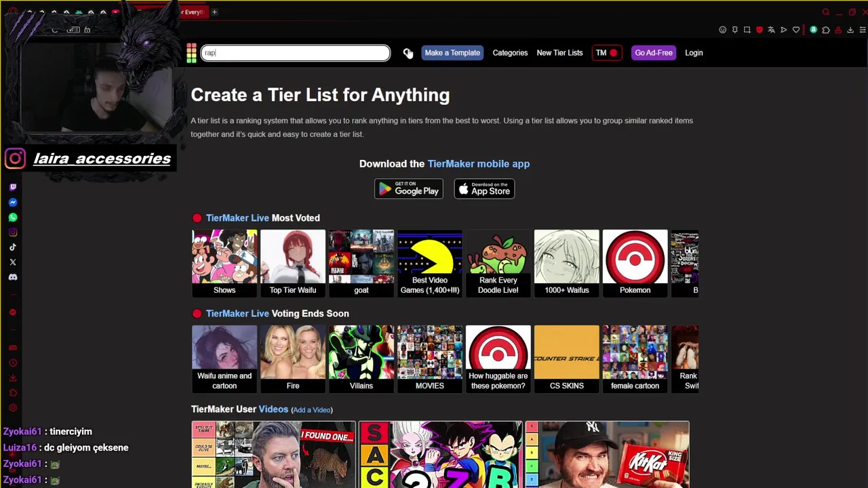Play the KitKat video thumbnail
The image size is (868, 488).
coord(607,454)
